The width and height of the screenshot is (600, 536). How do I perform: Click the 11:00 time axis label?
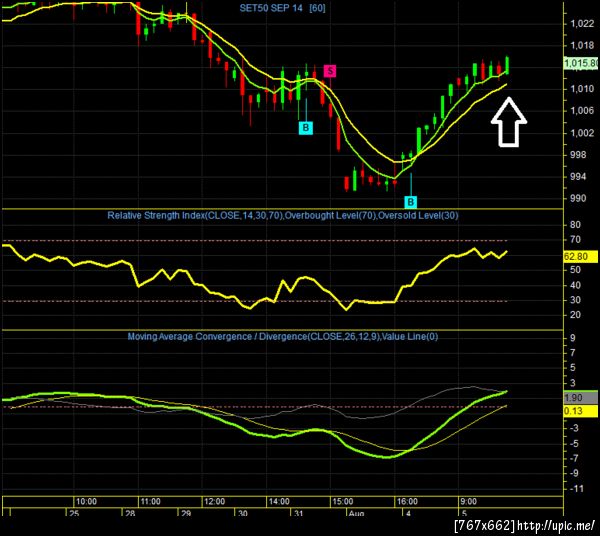pyautogui.click(x=150, y=502)
